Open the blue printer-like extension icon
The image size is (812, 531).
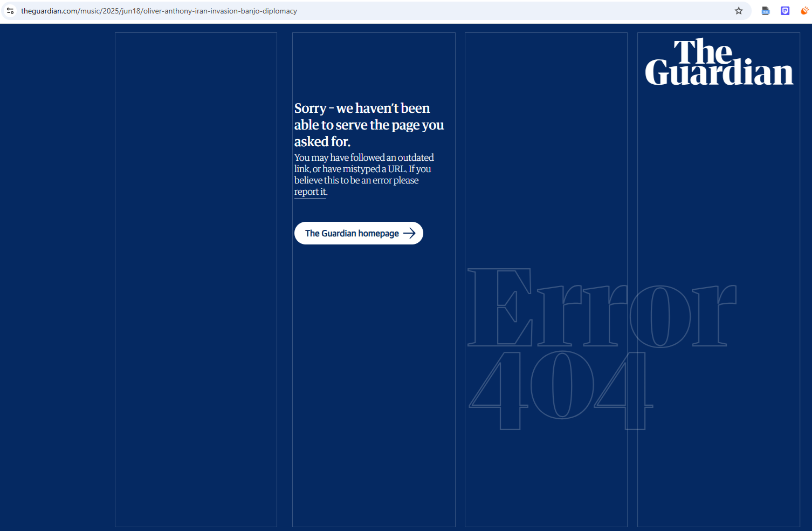click(x=766, y=11)
